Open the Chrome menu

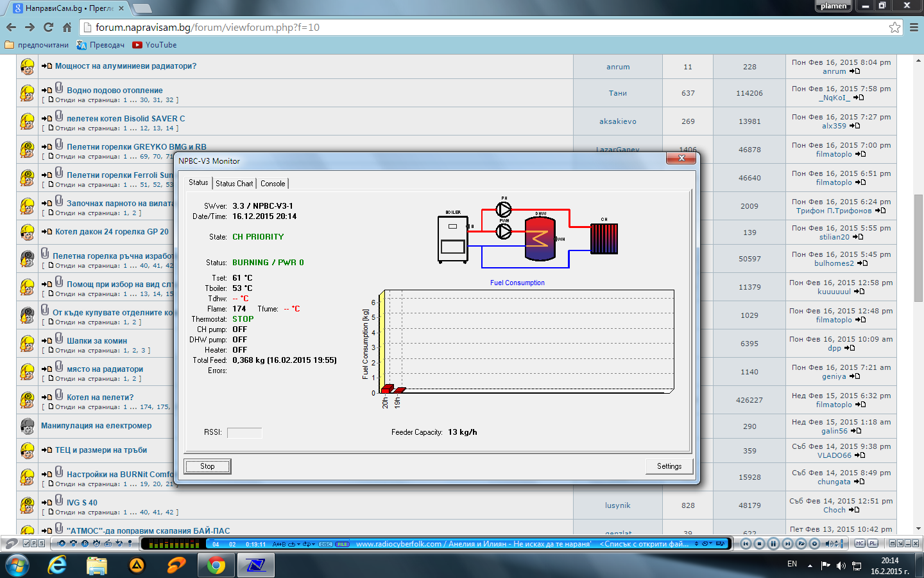914,27
